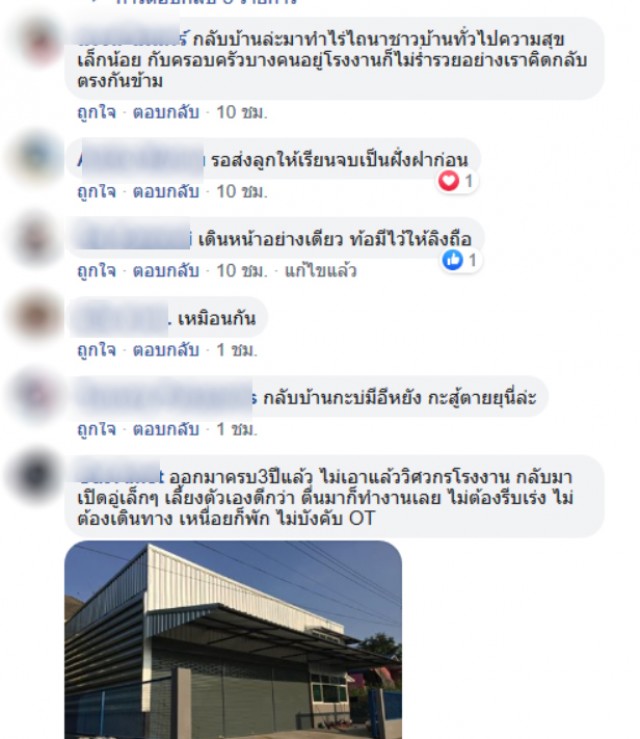Open avatar beside กลับบ้านกะบ่มีอีหยัง comment
640x739 pixels.
37,395
